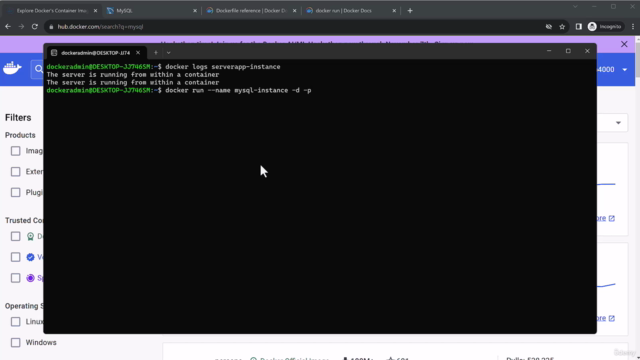
Task: Click the browser forward arrow
Action: (x=21, y=27)
